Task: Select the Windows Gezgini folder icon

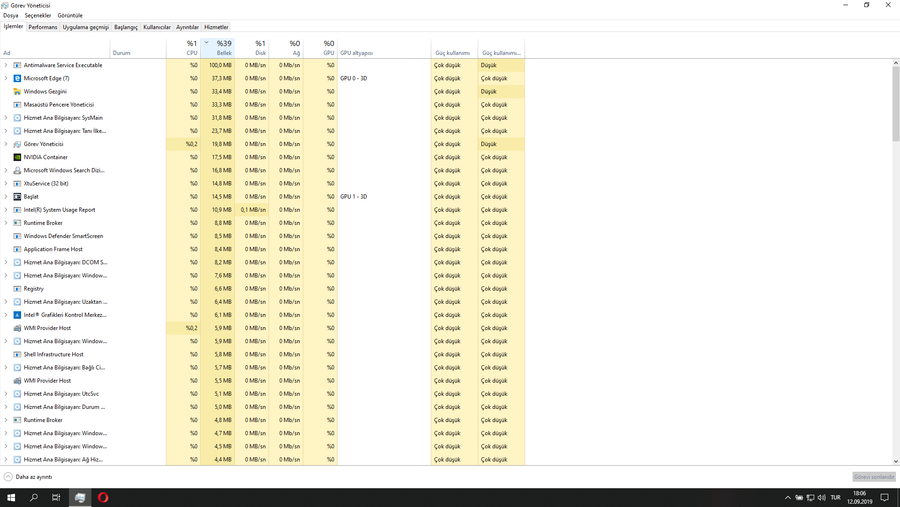Action: click(17, 91)
